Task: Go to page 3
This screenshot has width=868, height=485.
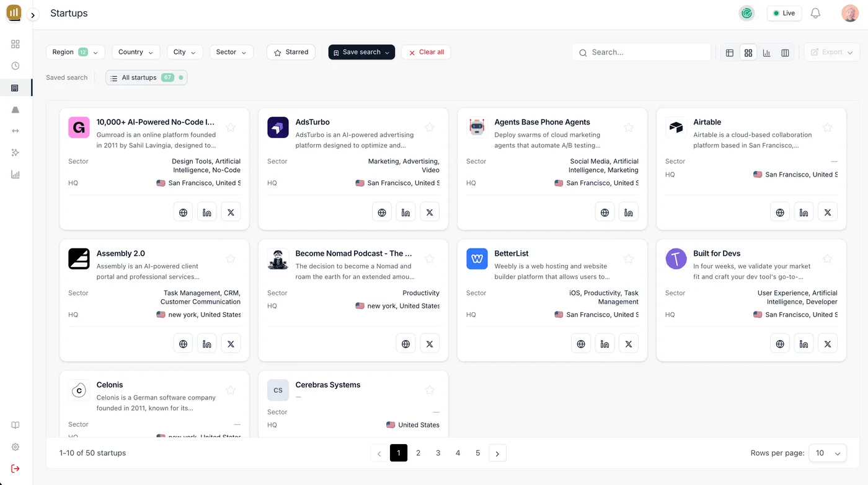Action: click(438, 453)
